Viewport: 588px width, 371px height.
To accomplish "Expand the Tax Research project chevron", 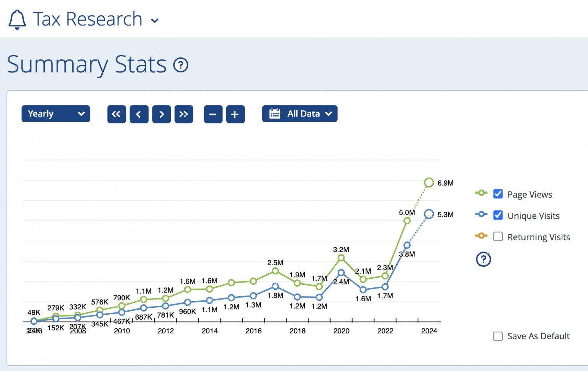I will pos(155,21).
